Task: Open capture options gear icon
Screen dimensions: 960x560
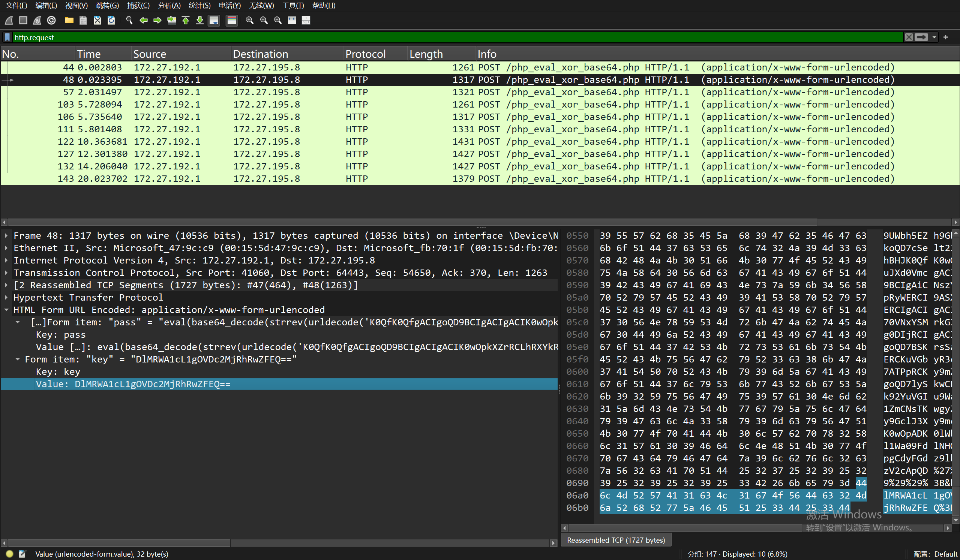Action: coord(51,20)
